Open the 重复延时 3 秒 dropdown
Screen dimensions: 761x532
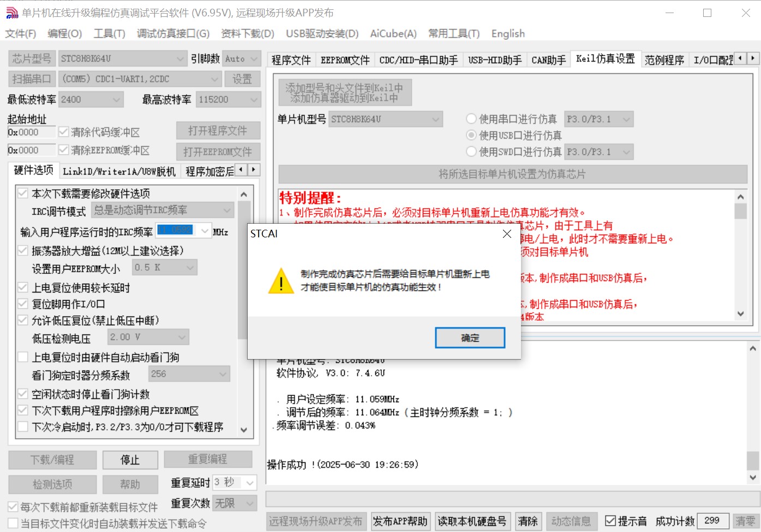234,482
